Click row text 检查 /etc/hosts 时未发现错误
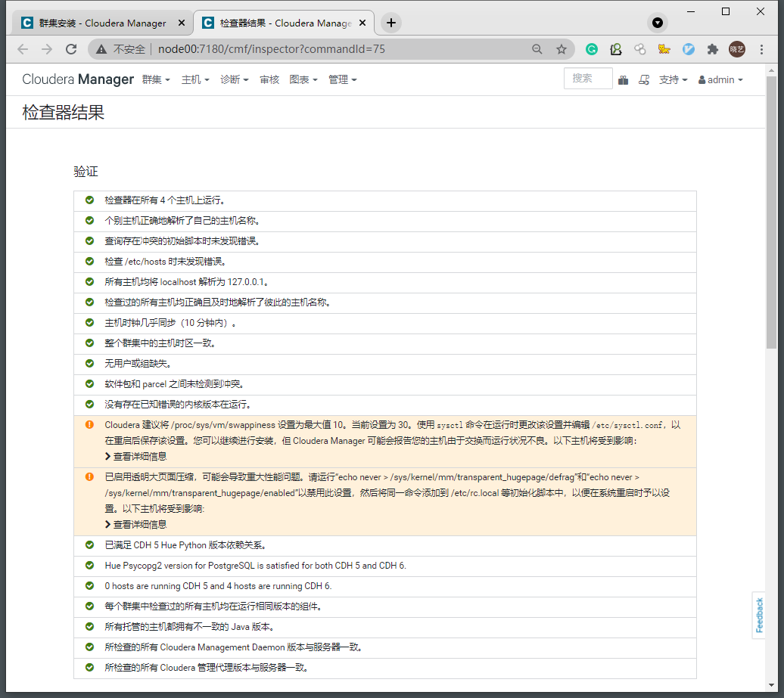This screenshot has width=784, height=698. pos(166,262)
